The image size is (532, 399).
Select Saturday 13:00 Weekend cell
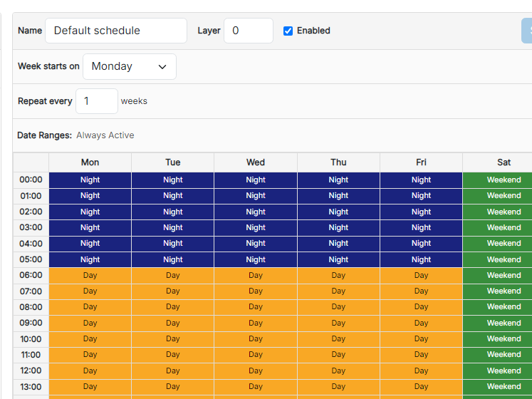[x=497, y=387]
